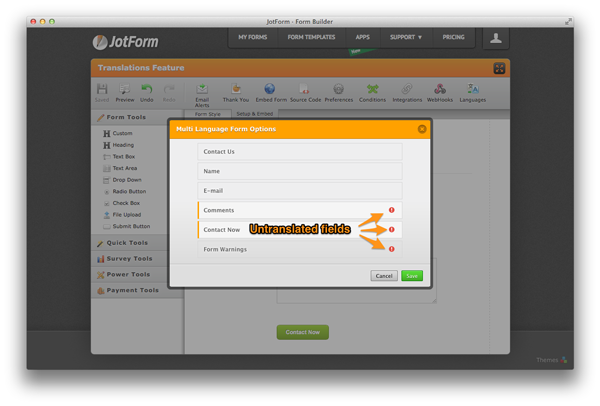Click the warning icon on Comments row
This screenshot has height=406, width=600.
point(391,210)
